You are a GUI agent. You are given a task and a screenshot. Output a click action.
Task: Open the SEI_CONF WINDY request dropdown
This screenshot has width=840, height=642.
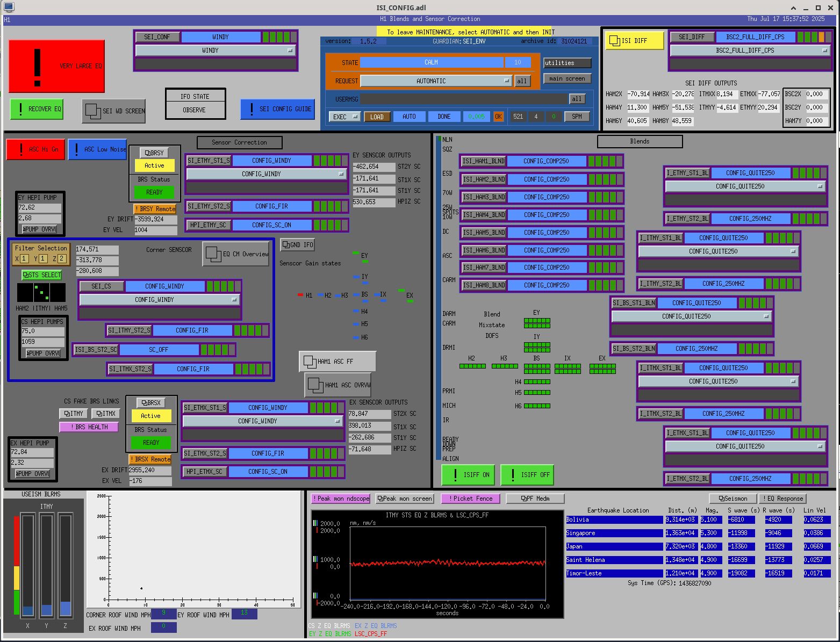click(216, 51)
